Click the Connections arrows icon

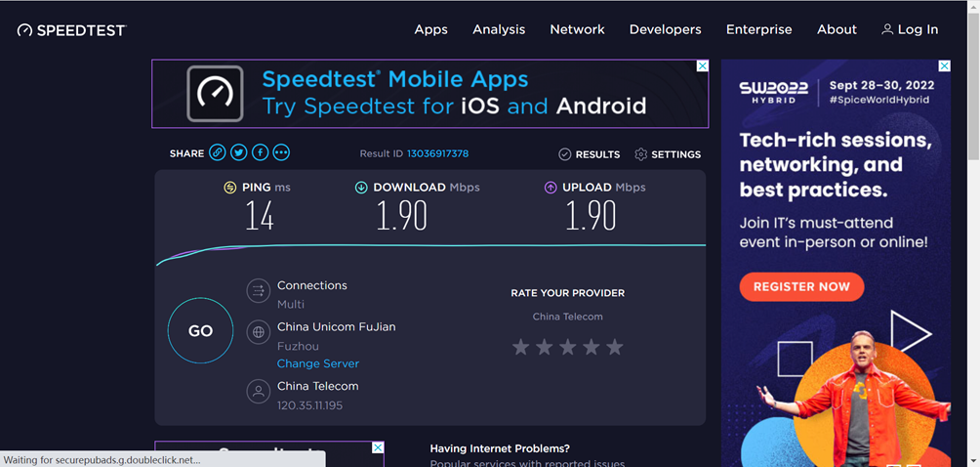258,291
